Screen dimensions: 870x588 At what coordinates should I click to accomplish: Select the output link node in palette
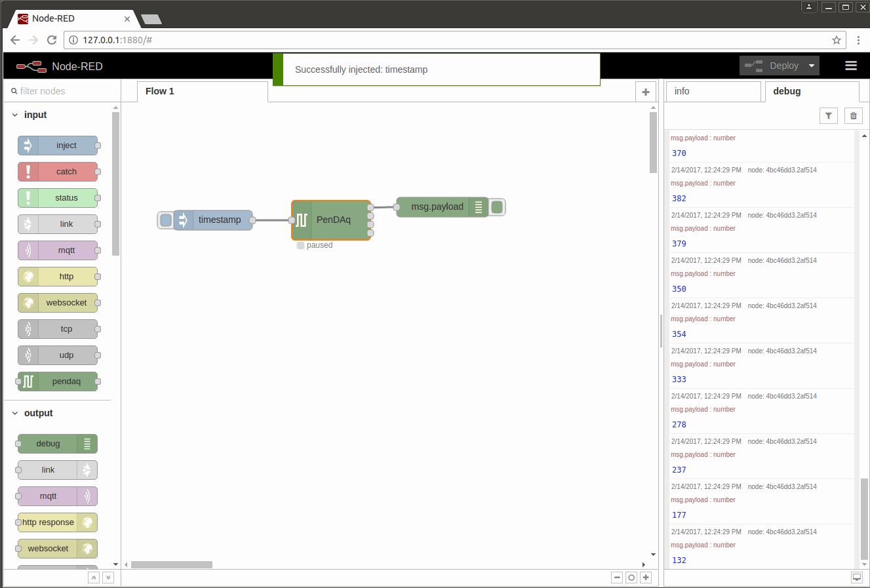click(x=58, y=470)
